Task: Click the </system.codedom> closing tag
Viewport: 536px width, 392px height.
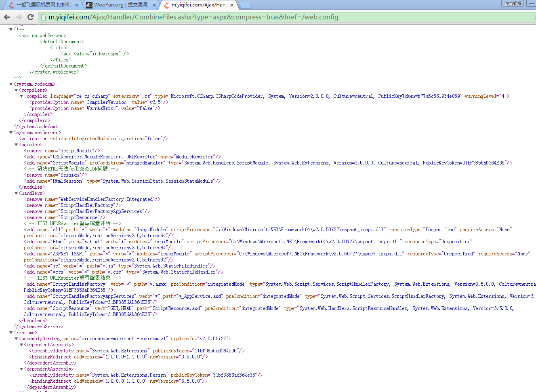Action: point(36,126)
